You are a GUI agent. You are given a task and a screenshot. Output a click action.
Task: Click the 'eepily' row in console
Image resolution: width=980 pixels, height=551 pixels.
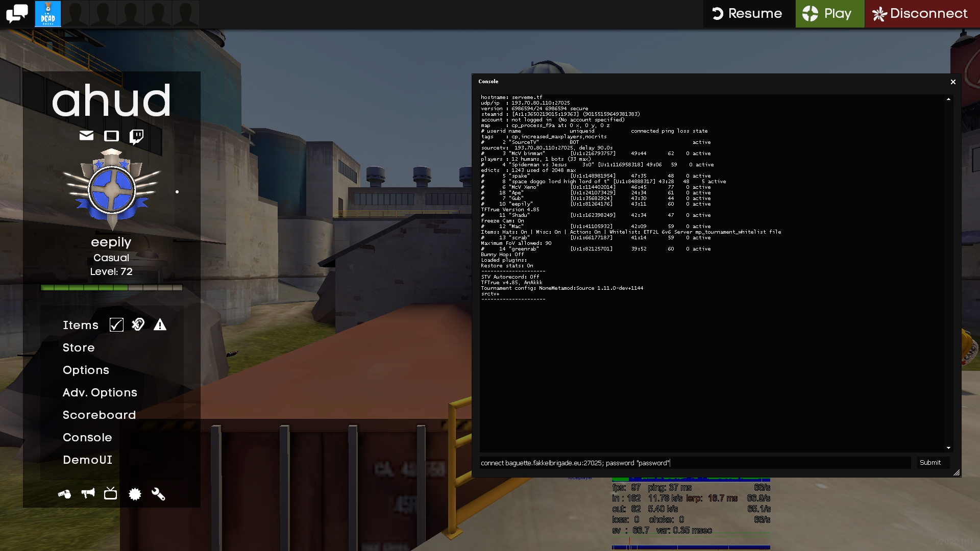pyautogui.click(x=596, y=204)
